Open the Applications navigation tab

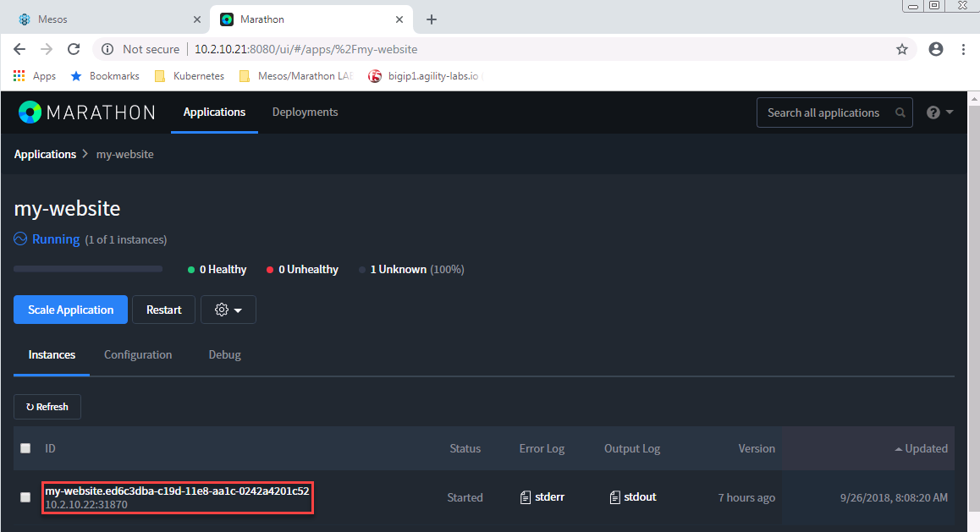(214, 112)
